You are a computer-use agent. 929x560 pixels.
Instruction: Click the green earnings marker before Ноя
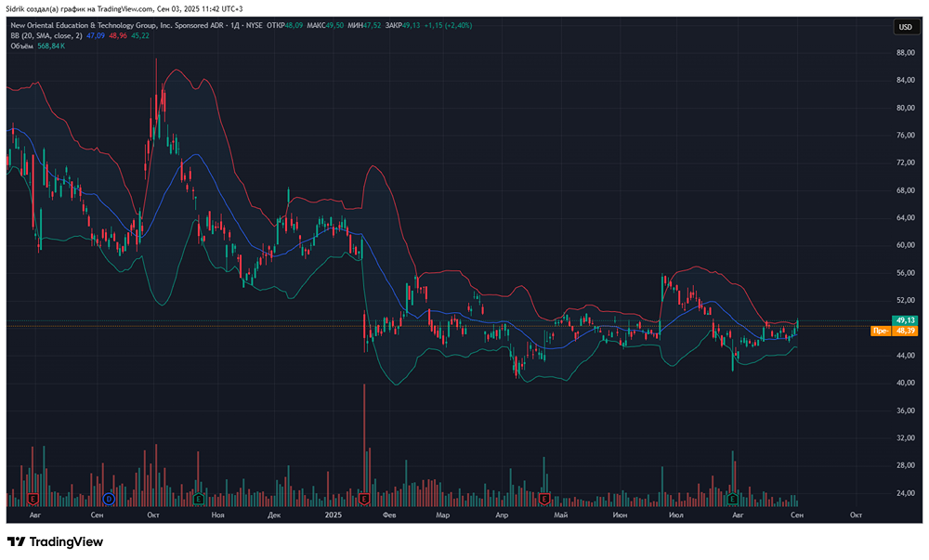point(199,499)
